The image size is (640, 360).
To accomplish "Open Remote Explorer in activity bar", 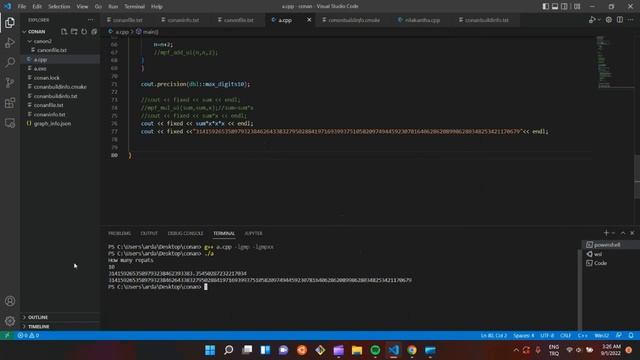I will (x=10, y=123).
